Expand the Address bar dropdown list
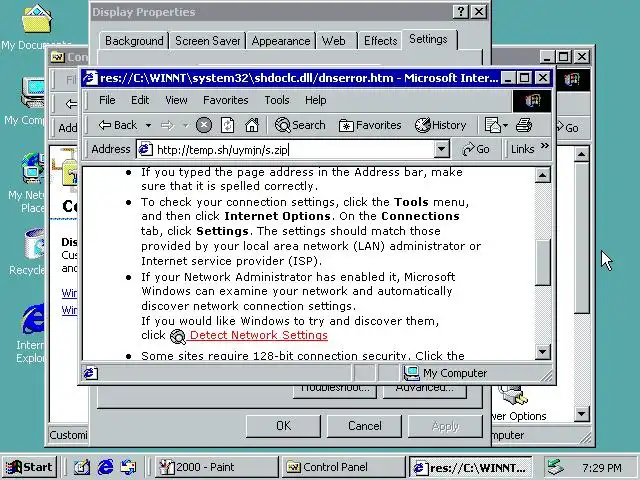This screenshot has width=640, height=480. tap(441, 149)
